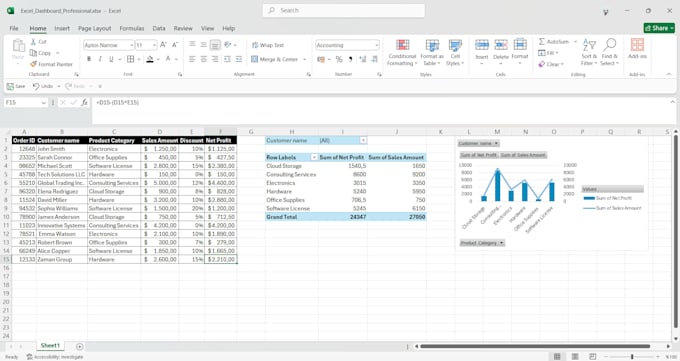
Task: Click the Add-ins icon
Action: coord(637,45)
